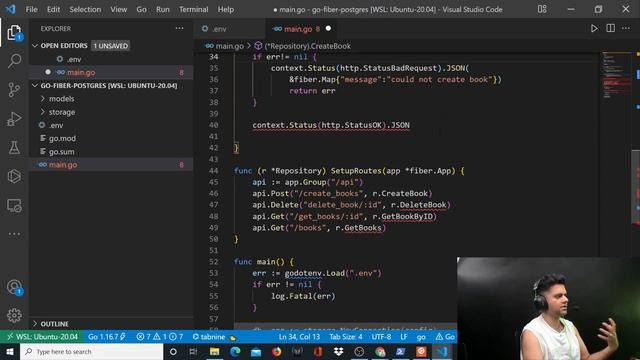This screenshot has width=640, height=360.
Task: Click Ln 34, Col 13 cursor position
Action: (299, 337)
